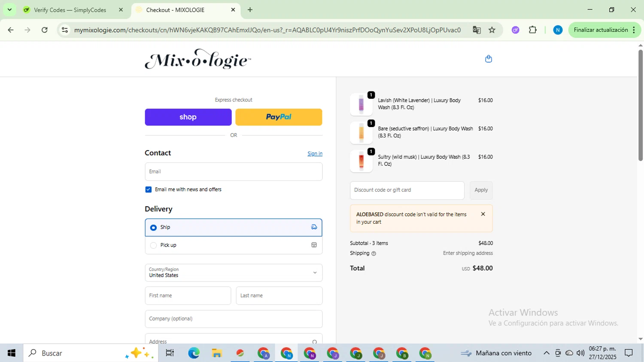Click the address search magnifier icon
Viewport: 644px width, 362px height.
click(x=315, y=342)
